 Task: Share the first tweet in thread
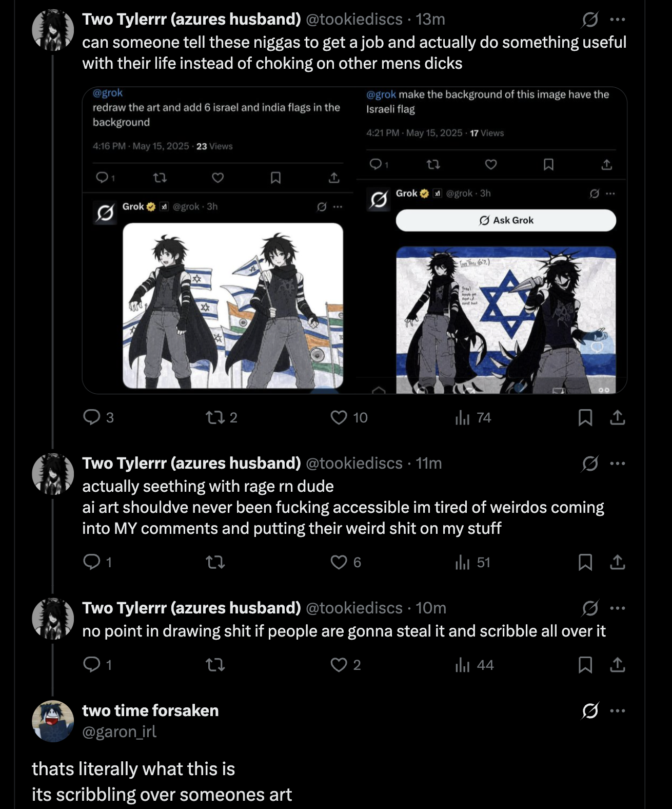[x=618, y=418]
